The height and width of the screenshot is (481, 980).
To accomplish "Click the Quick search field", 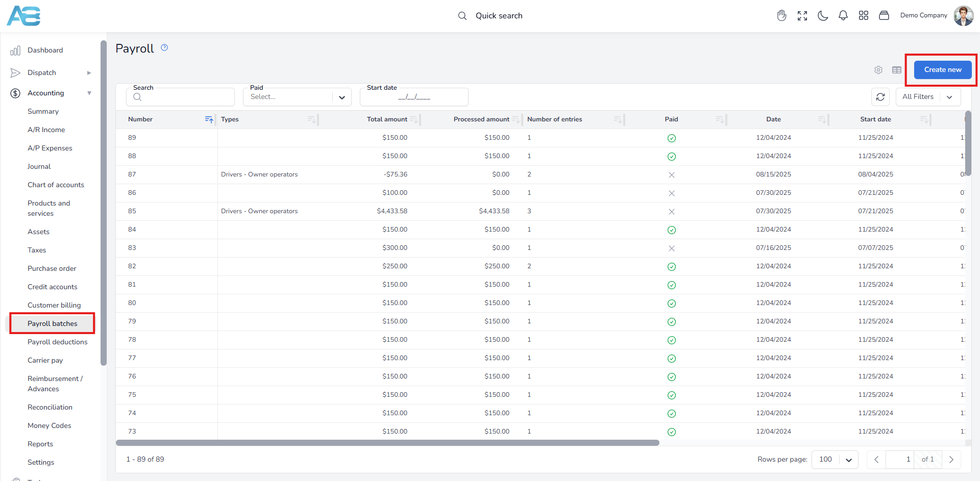I will pos(499,16).
